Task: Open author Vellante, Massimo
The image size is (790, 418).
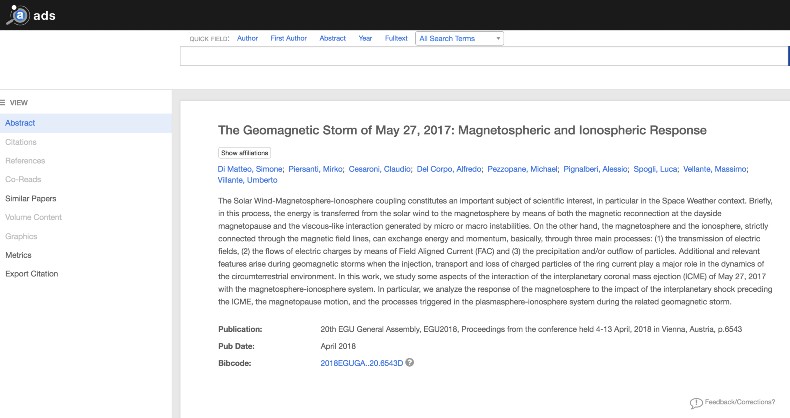Action: (714, 169)
